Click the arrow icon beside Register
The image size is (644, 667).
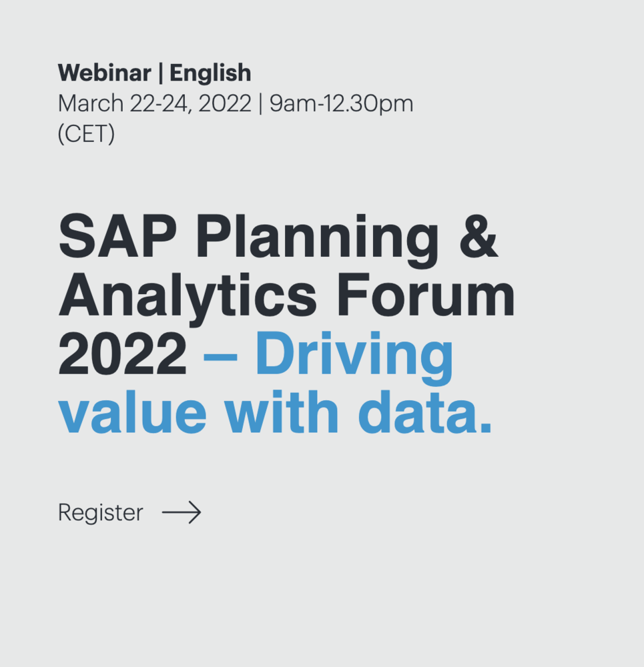(182, 512)
